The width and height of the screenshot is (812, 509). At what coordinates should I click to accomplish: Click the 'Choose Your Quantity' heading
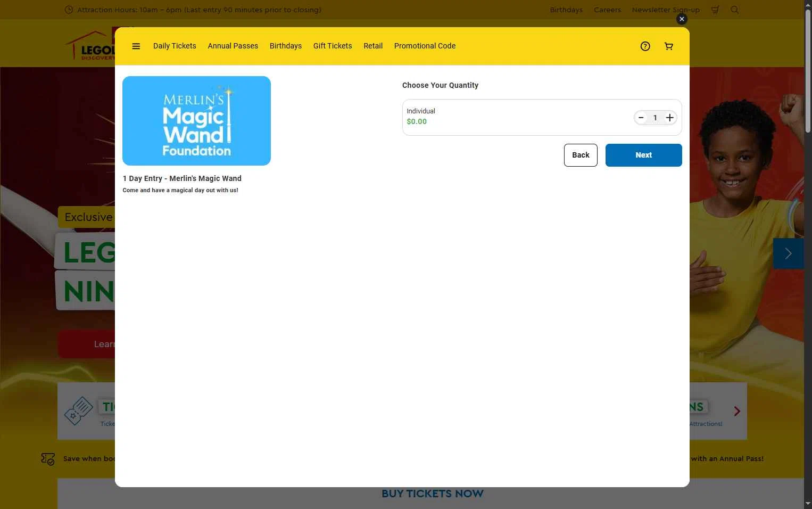pos(440,85)
